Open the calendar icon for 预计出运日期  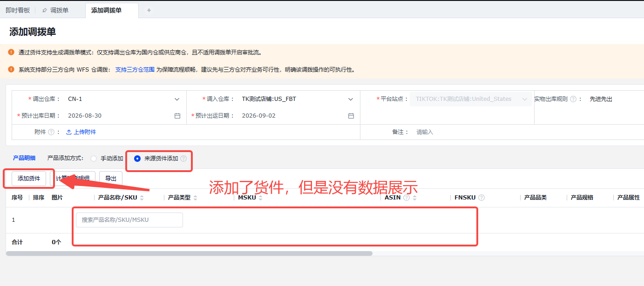point(351,116)
